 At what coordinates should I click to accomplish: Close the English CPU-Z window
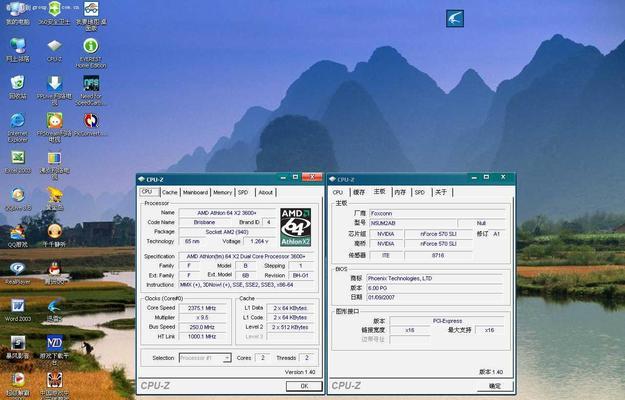(312, 177)
